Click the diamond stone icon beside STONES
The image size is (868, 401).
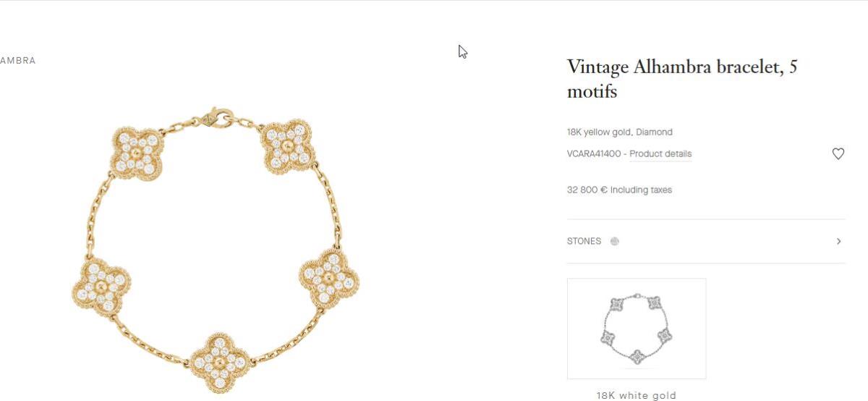pos(615,241)
